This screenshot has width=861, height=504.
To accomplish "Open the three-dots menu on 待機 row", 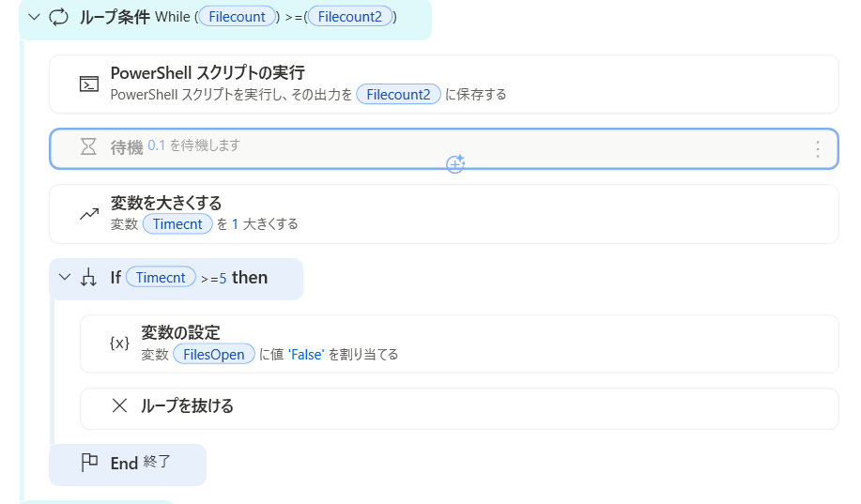I will [817, 149].
